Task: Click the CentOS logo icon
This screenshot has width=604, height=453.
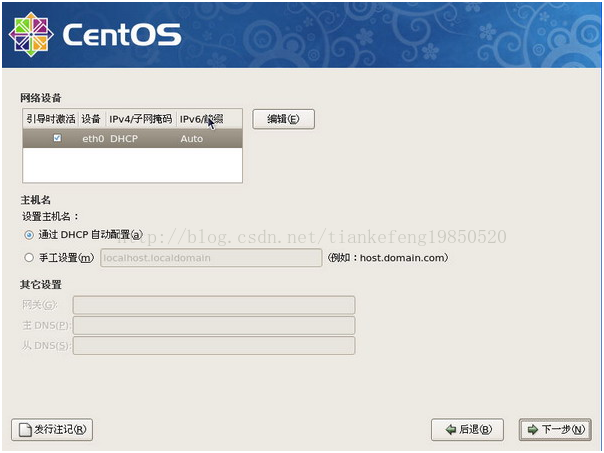Action: [31, 34]
